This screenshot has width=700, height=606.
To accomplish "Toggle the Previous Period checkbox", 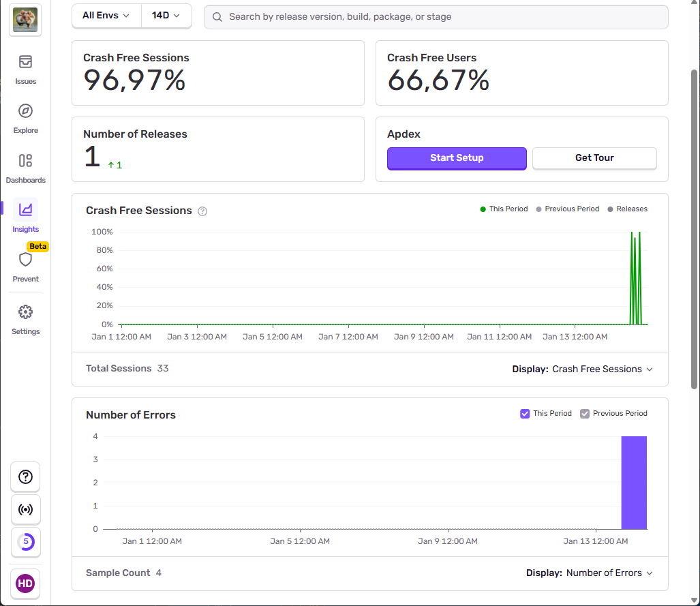I will tap(585, 414).
